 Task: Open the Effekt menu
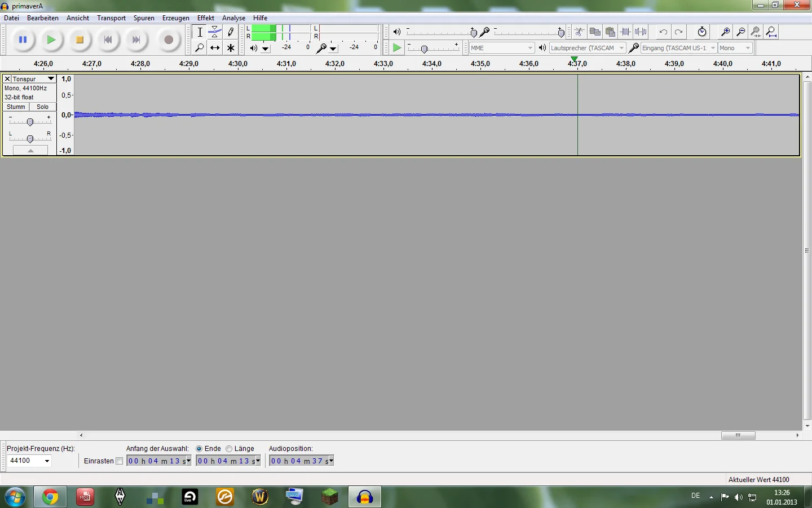205,18
